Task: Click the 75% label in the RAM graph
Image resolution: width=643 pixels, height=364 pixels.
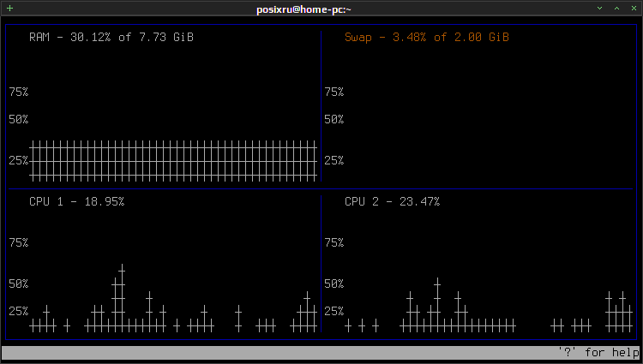Action: (x=19, y=92)
